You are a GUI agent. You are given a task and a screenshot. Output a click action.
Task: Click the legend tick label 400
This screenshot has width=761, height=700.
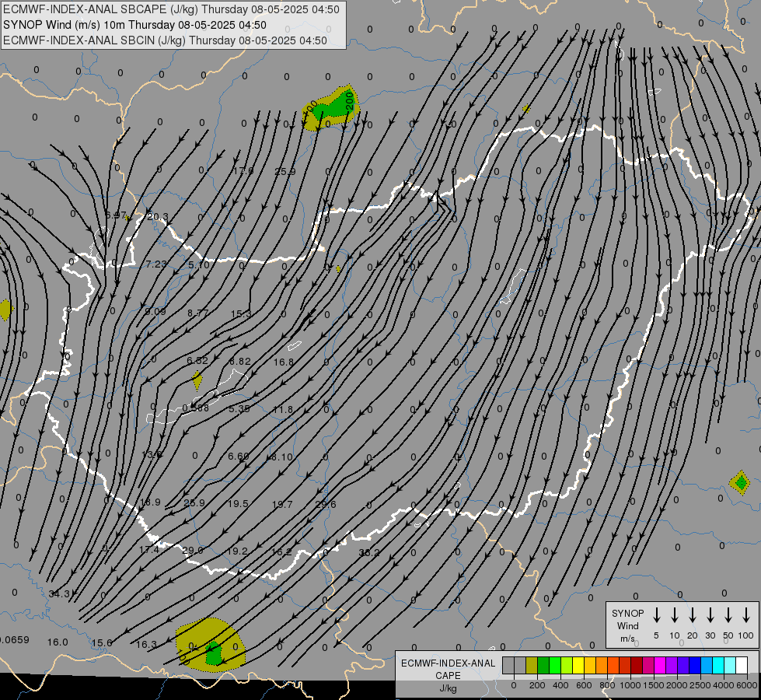tap(560, 685)
